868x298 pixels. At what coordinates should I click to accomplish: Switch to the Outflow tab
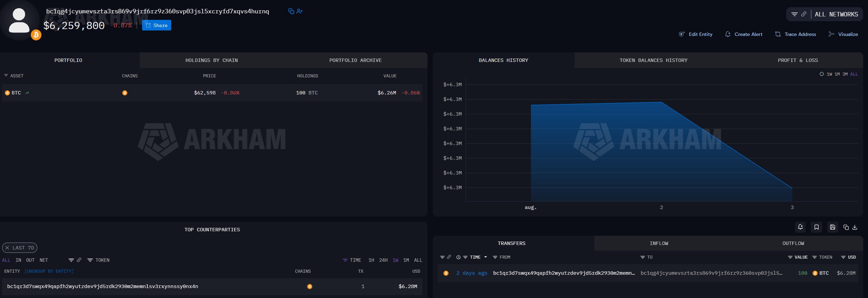793,243
